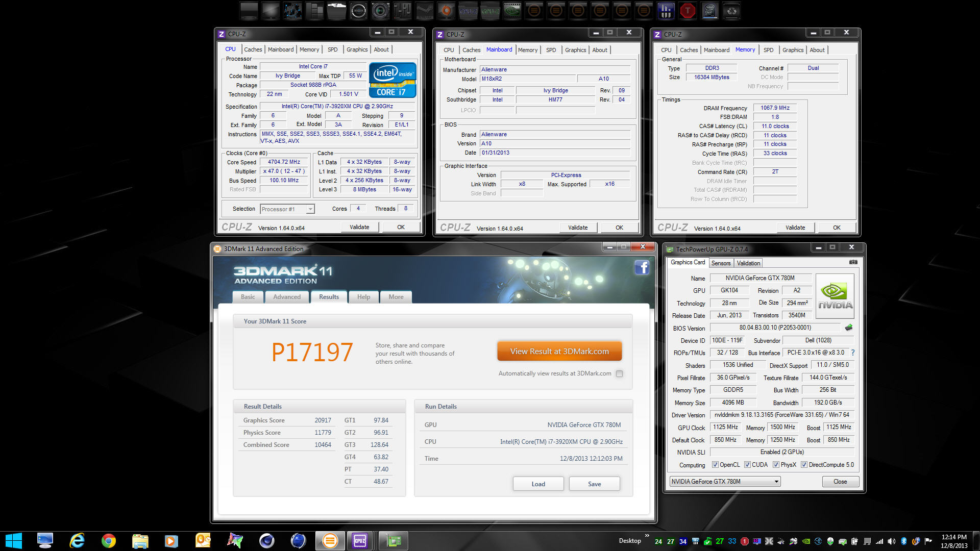
Task: Open Validation tab in GPU-Z
Action: tap(748, 263)
